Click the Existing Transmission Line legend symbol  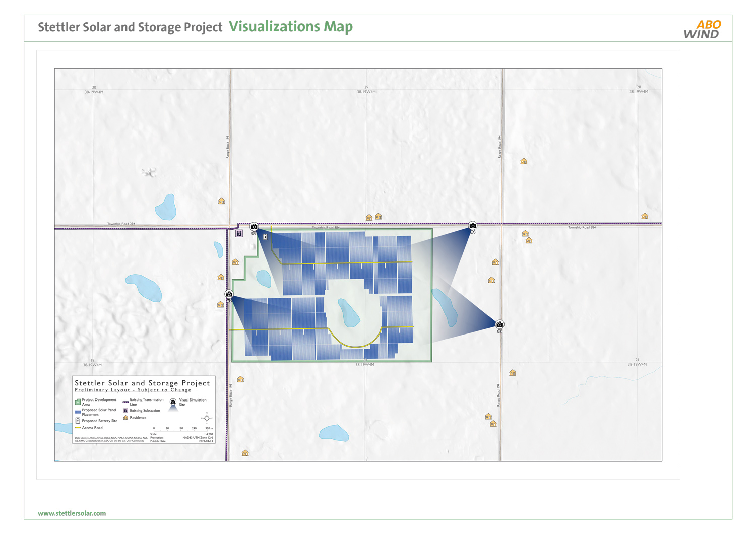125,402
